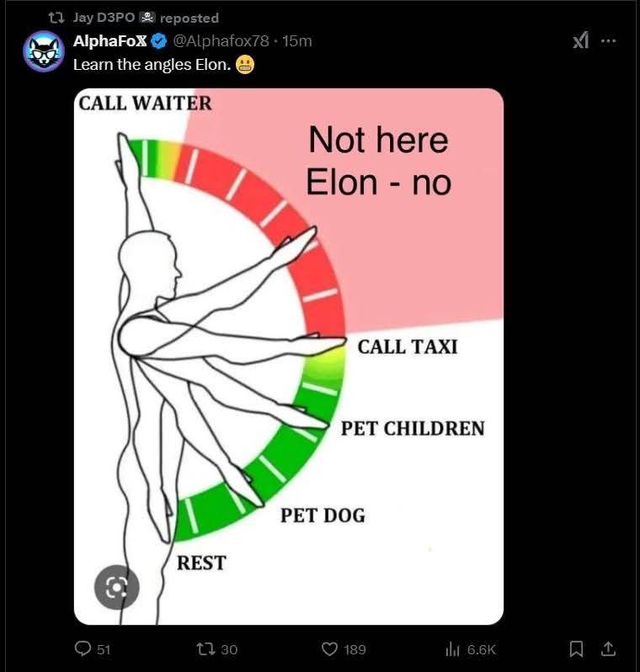
Task: Click AlphaFoX's cat profile avatar
Action: (x=43, y=52)
